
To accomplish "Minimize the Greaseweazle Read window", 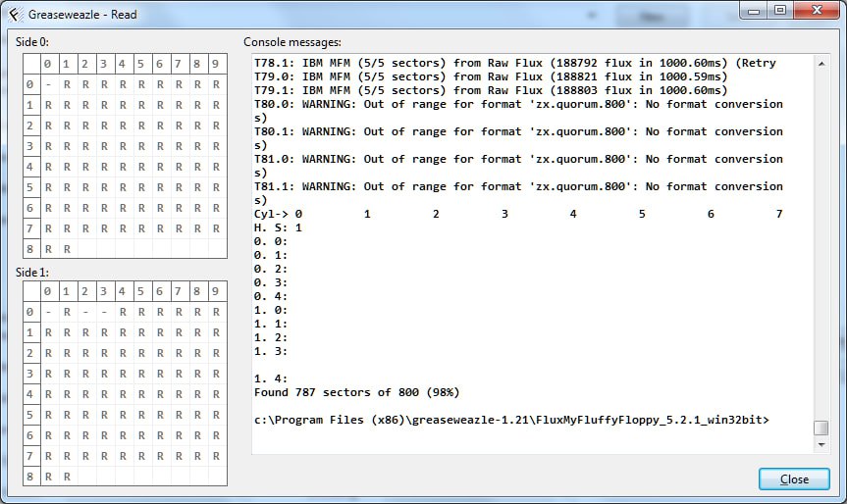I will [x=755, y=11].
